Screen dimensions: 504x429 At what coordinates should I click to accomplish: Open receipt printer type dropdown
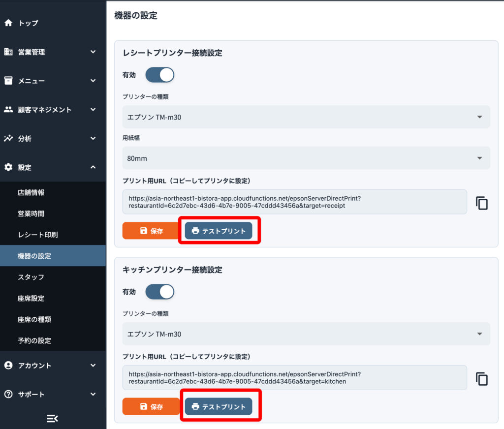[x=306, y=117]
